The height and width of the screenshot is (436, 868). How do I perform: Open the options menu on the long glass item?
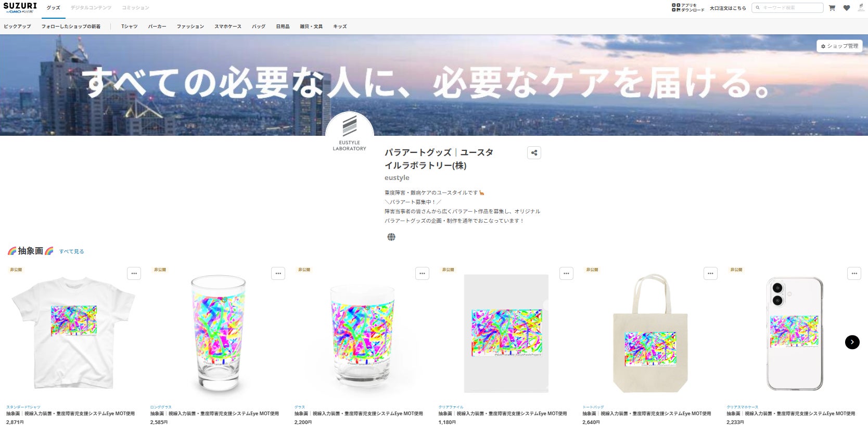click(x=278, y=273)
